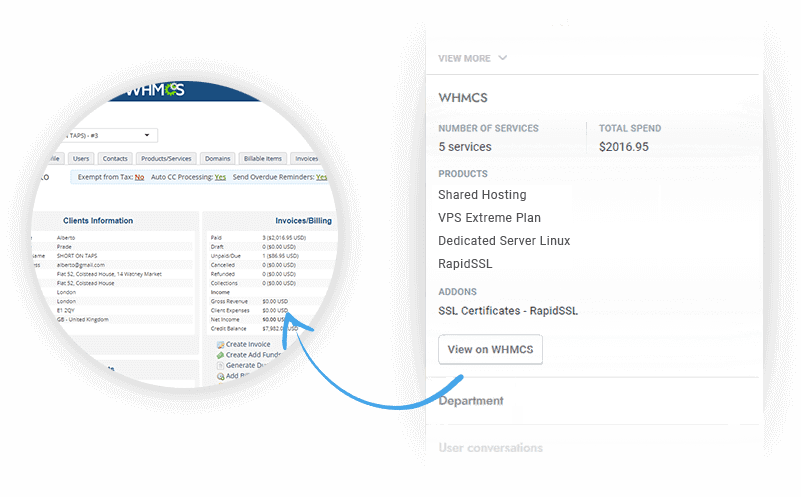Toggle Send Overdue Reminders 'Yes' link
Screen dimensions: 801x497
[321, 177]
